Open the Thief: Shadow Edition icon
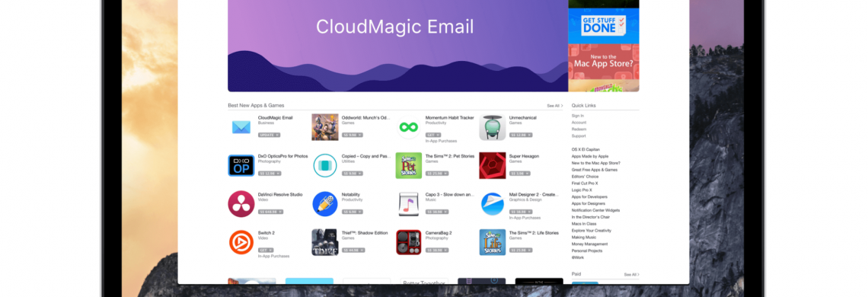This screenshot has height=297, width=868. 325,242
